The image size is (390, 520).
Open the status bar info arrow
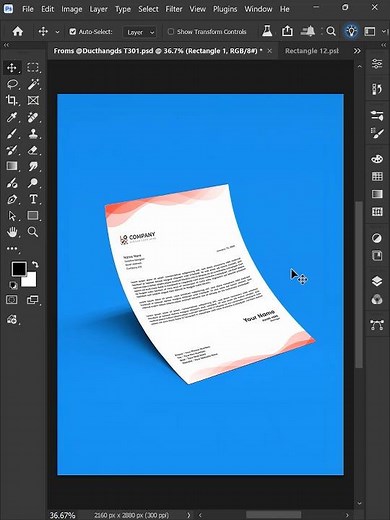click(189, 515)
